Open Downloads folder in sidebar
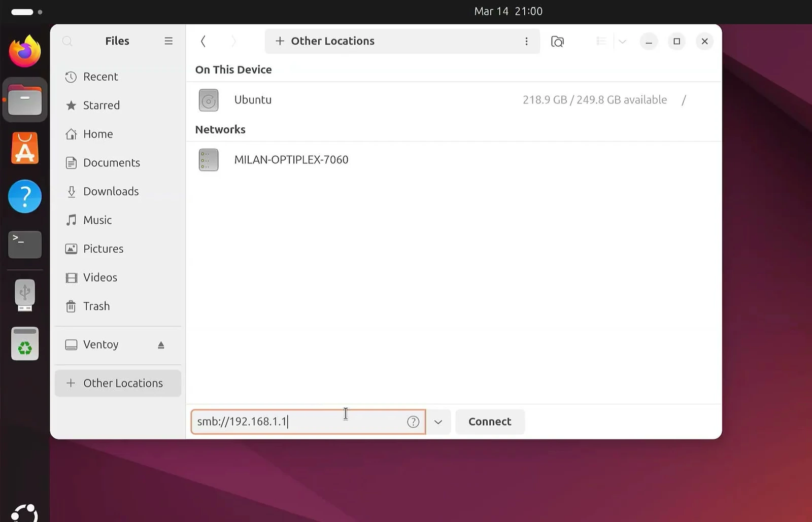812x522 pixels. [x=118, y=191]
